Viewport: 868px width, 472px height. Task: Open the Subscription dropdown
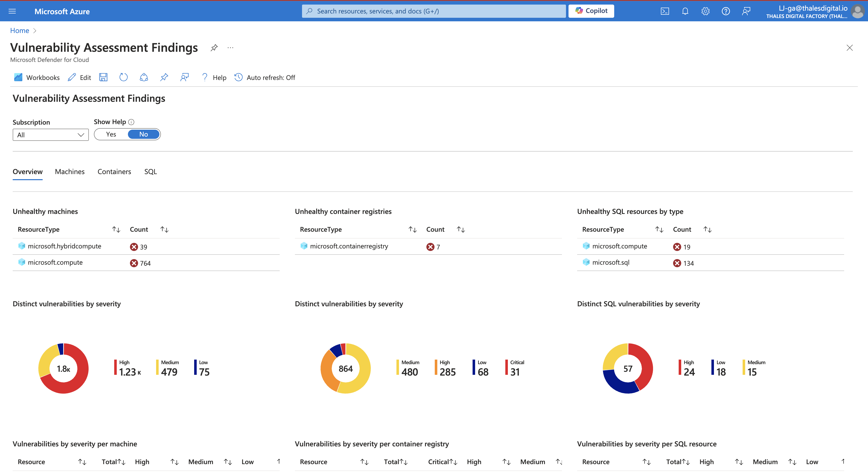tap(51, 135)
